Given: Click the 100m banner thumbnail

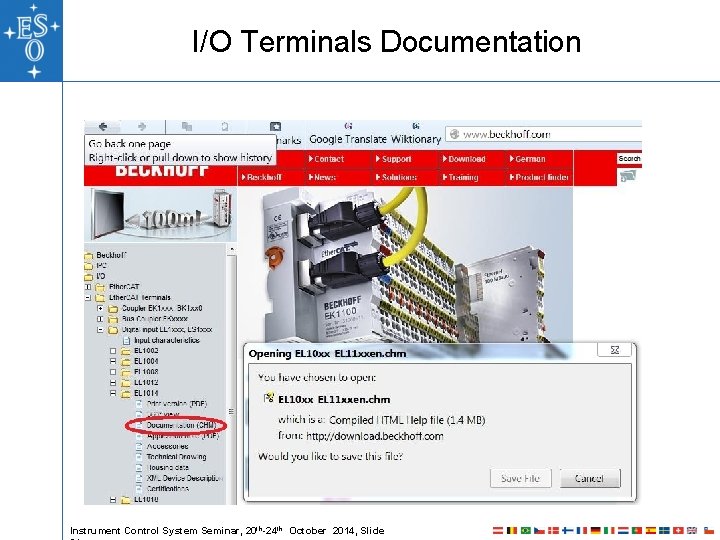Looking at the screenshot, I should tap(161, 214).
